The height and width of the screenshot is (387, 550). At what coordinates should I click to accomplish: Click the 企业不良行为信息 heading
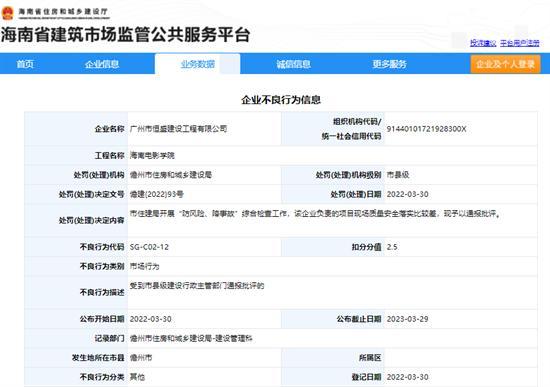click(x=281, y=100)
